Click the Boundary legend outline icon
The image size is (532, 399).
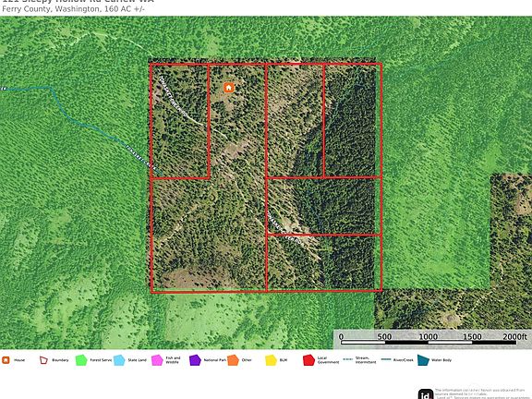(43, 360)
